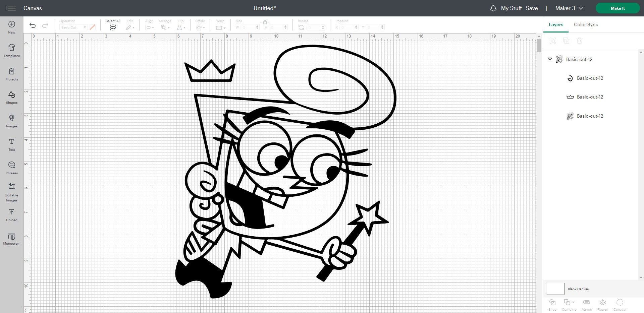Screen dimensions: 644x313
Task: Click the Text tool in sidebar
Action: click(x=11, y=144)
